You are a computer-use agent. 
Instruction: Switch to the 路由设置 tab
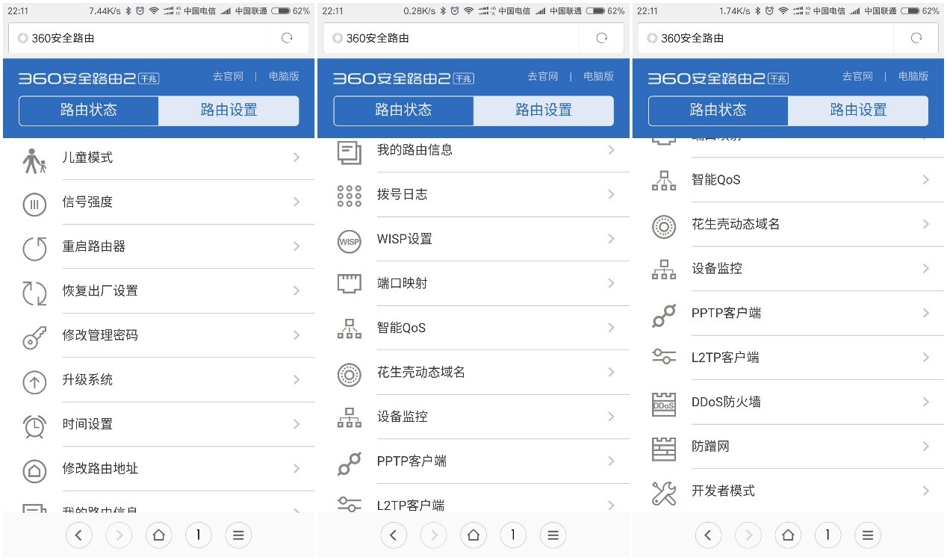point(229,110)
